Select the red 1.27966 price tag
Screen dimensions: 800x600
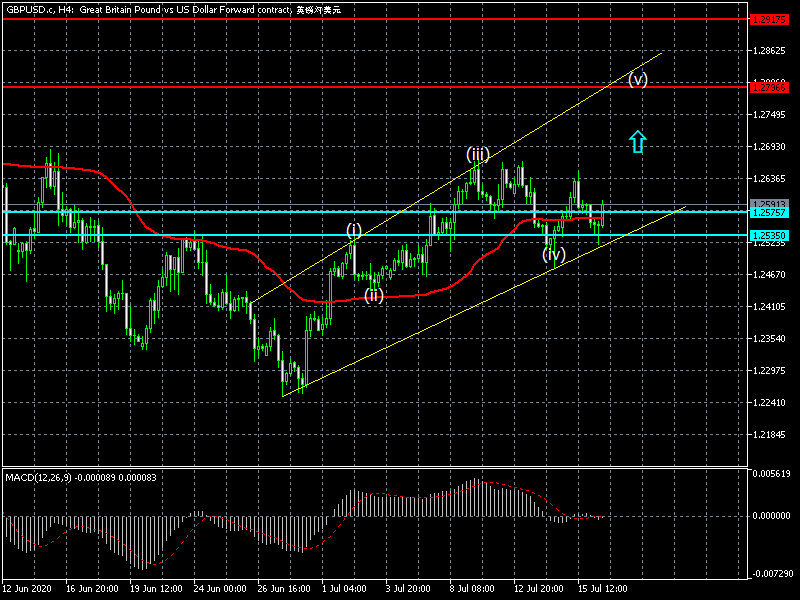coord(770,87)
